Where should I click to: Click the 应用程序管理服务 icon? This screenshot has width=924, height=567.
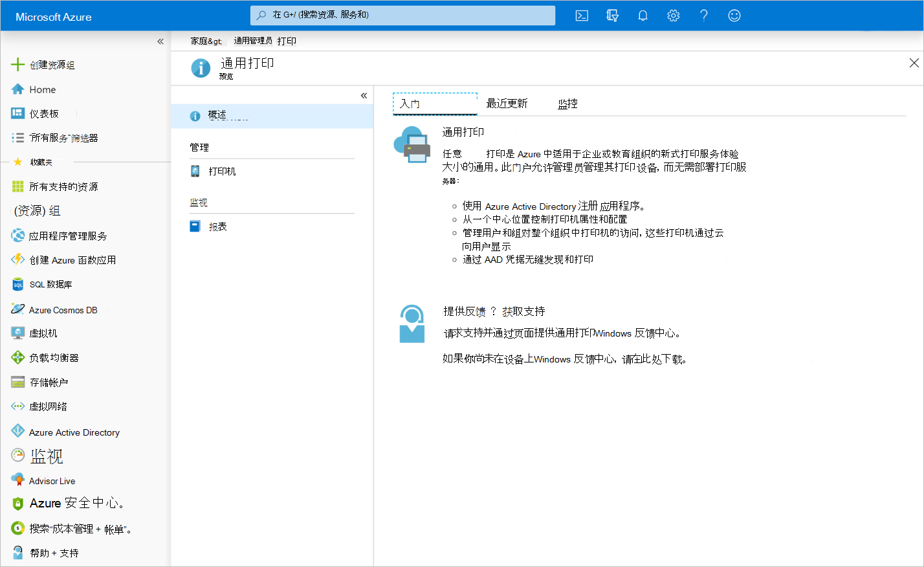tap(18, 236)
